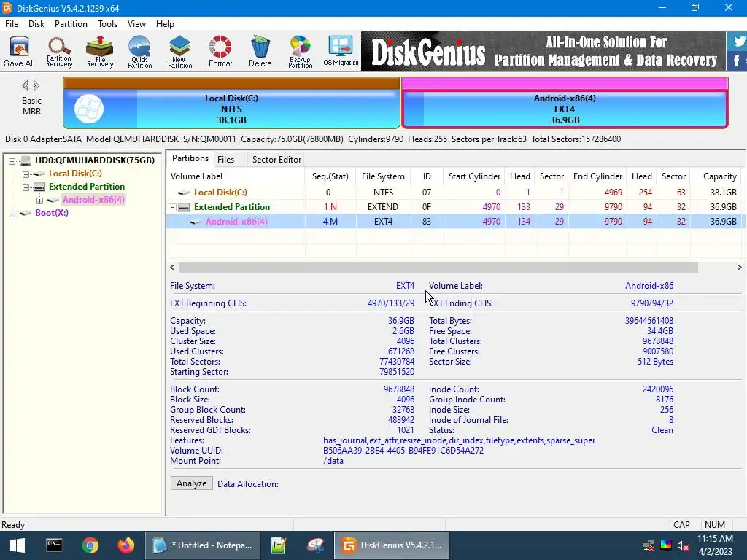Image resolution: width=747 pixels, height=560 pixels.
Task: Click the DiskGenius banner advertisement
Action: pyautogui.click(x=543, y=51)
